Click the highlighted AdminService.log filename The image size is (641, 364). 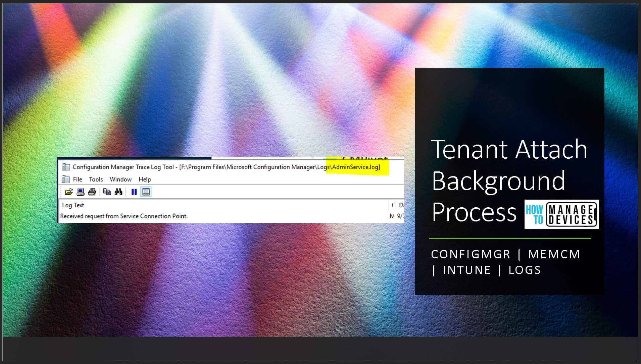pos(356,167)
